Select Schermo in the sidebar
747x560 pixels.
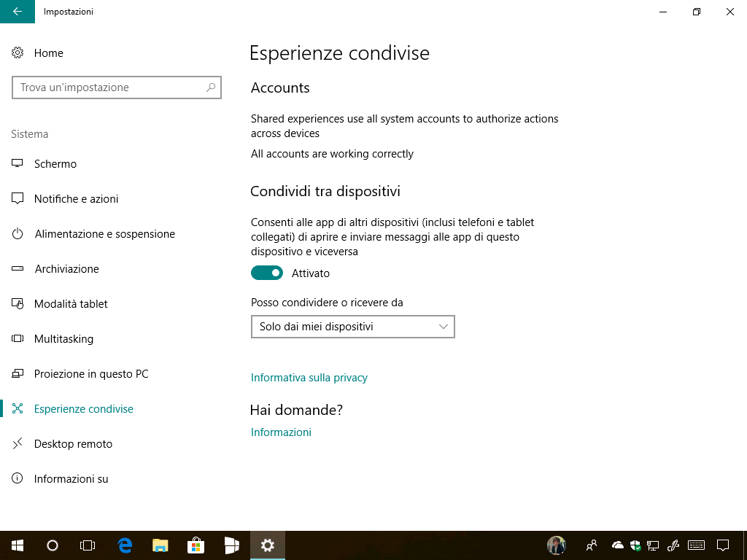click(55, 164)
